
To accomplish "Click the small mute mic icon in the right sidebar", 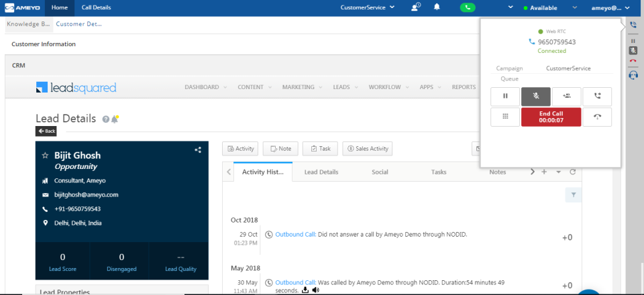I will [633, 50].
